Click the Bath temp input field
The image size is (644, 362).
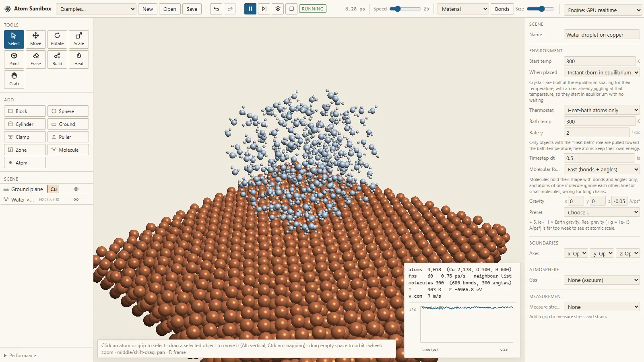[x=600, y=121]
